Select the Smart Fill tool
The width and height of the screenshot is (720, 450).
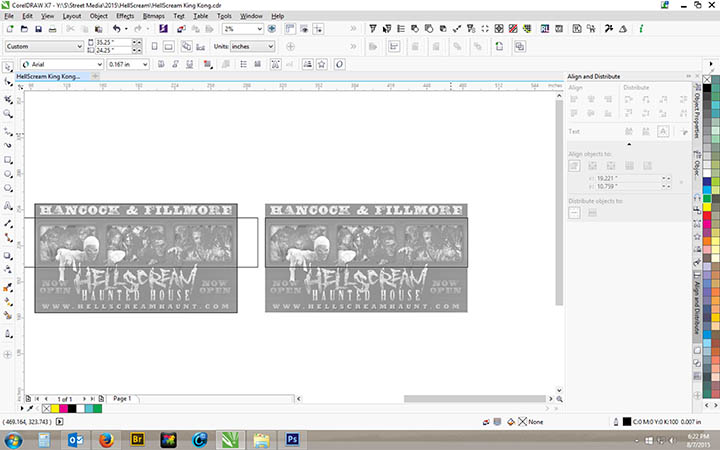pos(8,315)
